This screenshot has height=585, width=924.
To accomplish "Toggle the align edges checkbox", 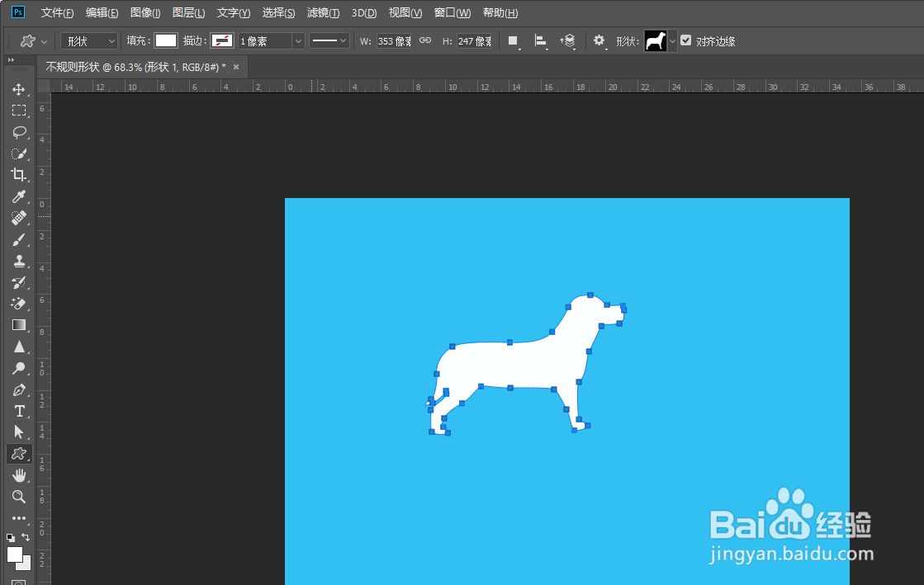I will 686,40.
